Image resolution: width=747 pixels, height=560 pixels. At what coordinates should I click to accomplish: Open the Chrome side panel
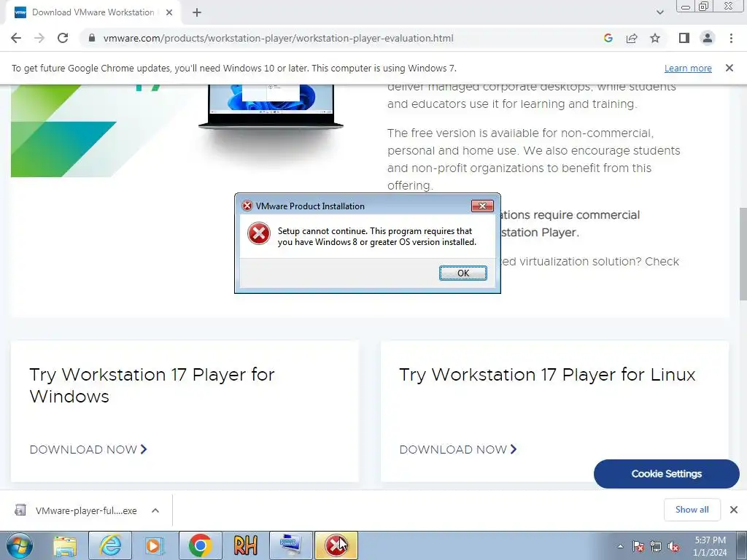pyautogui.click(x=684, y=38)
